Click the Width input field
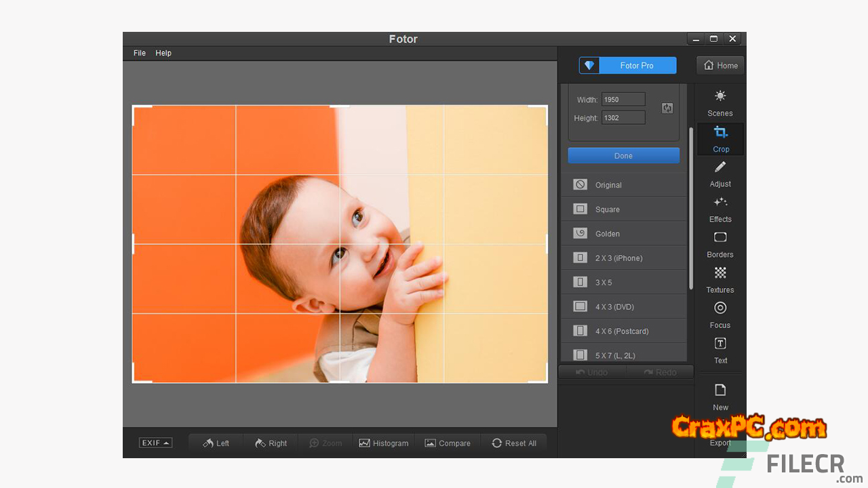The width and height of the screenshot is (868, 488). [623, 100]
